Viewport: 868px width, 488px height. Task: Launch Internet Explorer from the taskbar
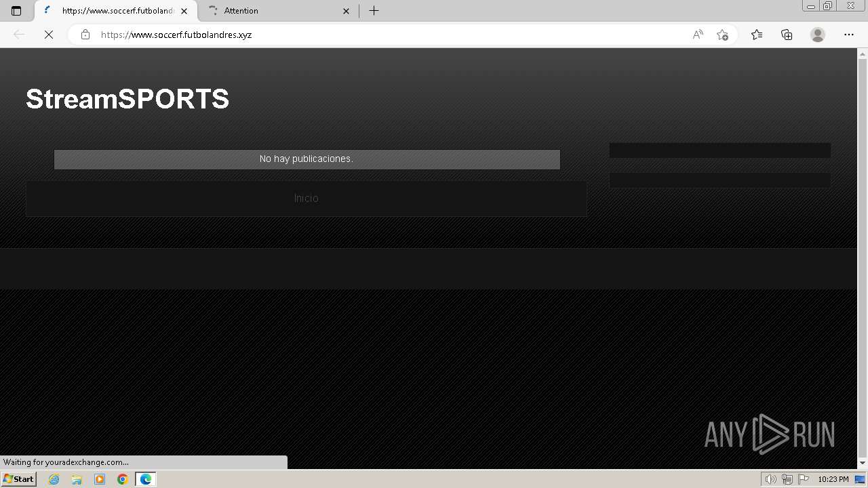tap(54, 479)
